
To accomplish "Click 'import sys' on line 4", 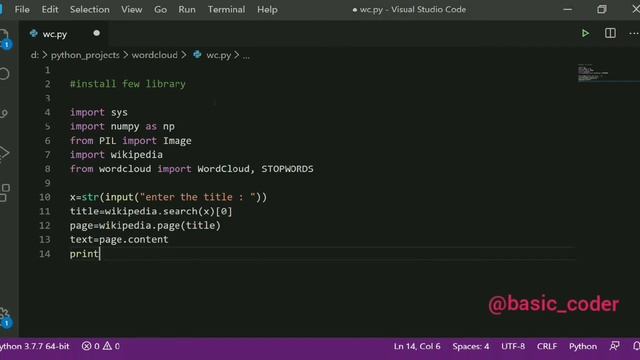I will 98,112.
